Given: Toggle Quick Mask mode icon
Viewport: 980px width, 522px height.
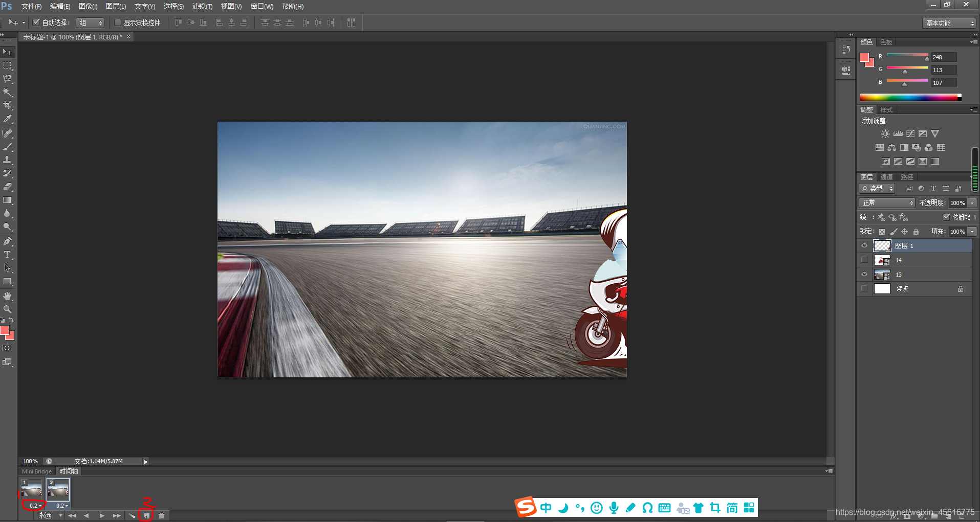Looking at the screenshot, I should click(7, 349).
